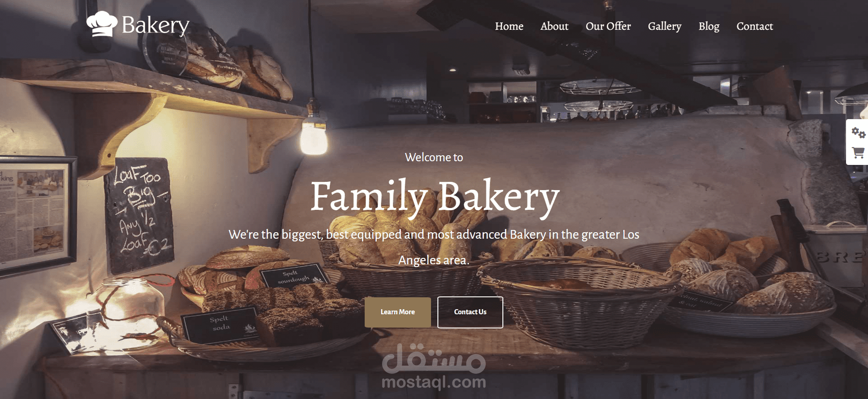This screenshot has width=868, height=399.
Task: Open the shopping cart icon
Action: point(858,153)
